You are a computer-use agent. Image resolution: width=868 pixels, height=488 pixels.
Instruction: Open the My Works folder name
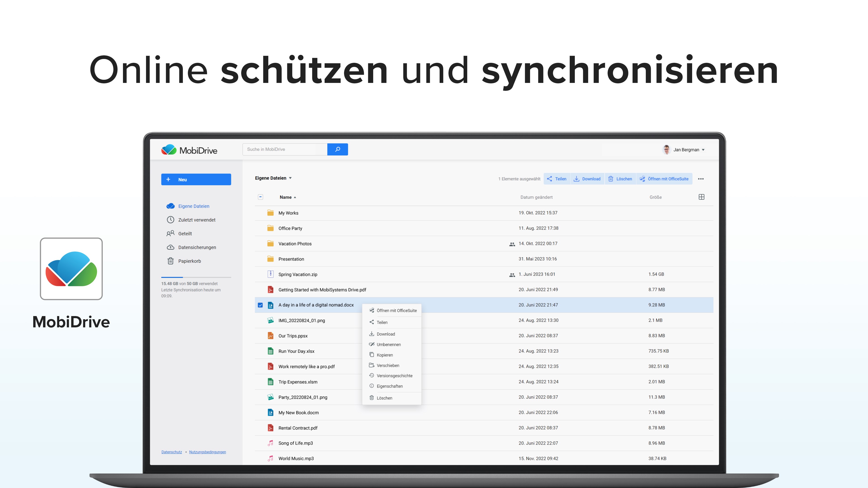288,213
